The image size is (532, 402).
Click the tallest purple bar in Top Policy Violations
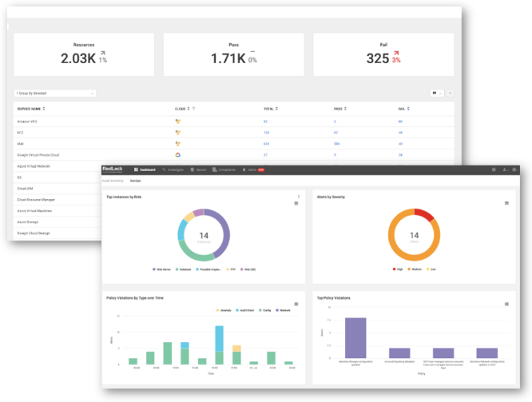pyautogui.click(x=355, y=338)
